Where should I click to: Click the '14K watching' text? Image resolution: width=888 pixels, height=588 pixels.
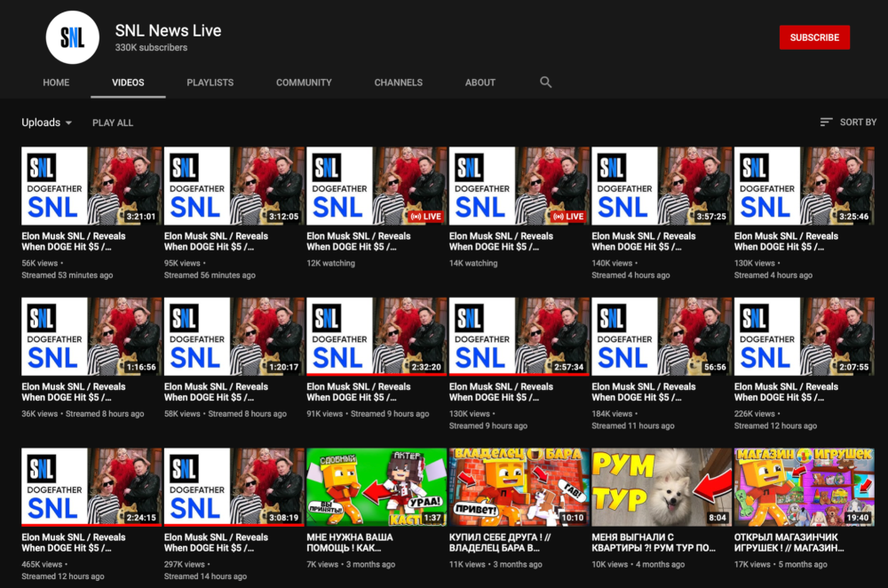[473, 264]
